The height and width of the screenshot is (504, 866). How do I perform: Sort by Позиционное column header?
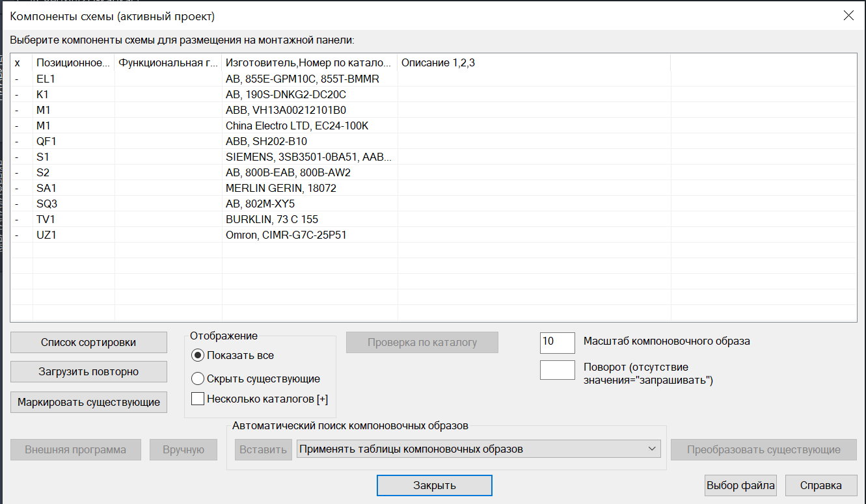coord(74,63)
